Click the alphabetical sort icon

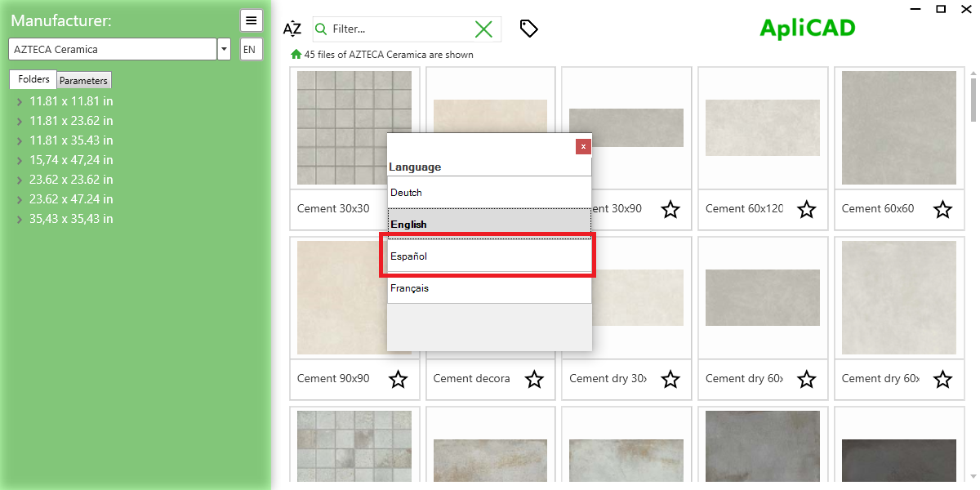coord(292,28)
